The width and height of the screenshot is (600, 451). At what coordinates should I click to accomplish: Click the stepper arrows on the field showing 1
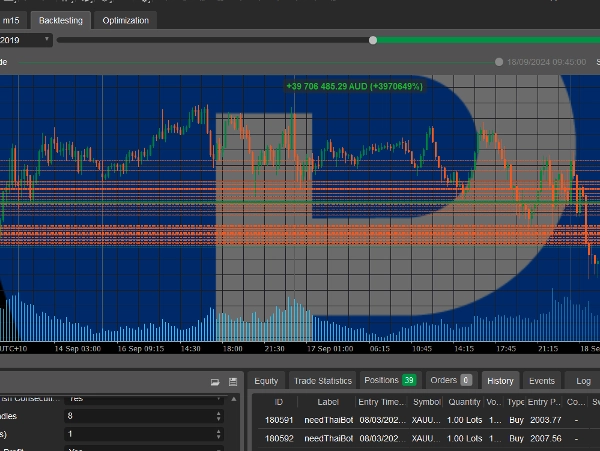(x=219, y=434)
